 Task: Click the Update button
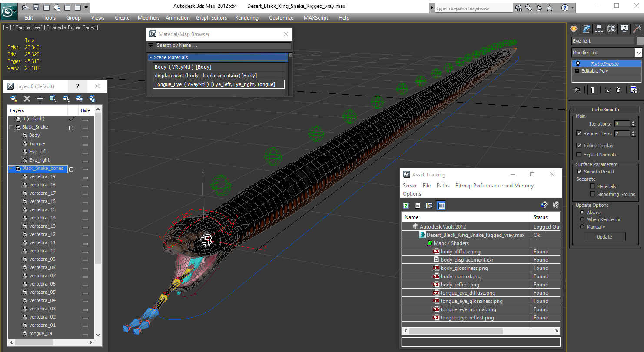tap(604, 237)
